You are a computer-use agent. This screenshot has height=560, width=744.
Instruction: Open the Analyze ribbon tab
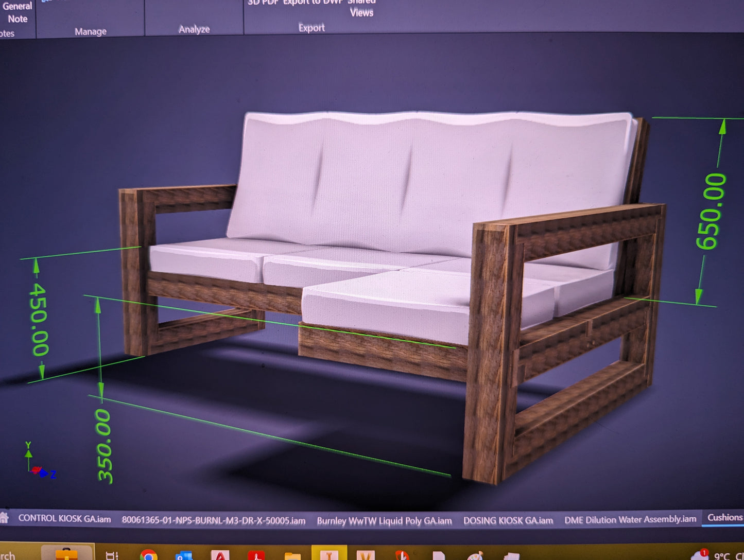click(194, 29)
